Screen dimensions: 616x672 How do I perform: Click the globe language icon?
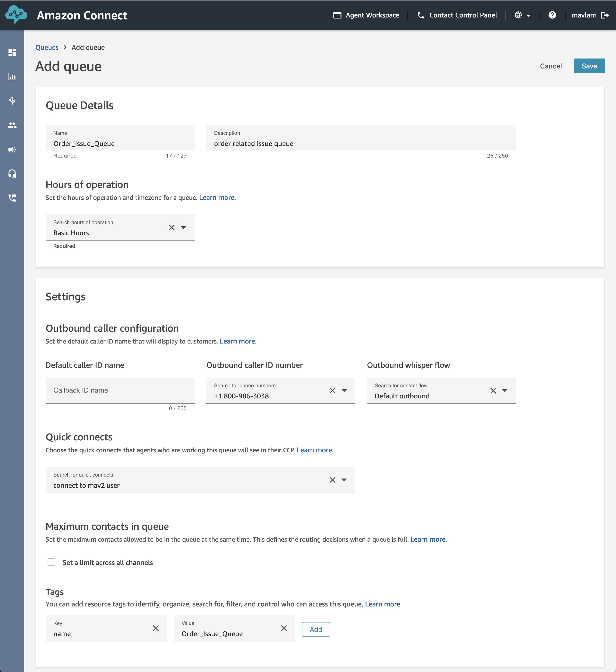[x=518, y=15]
